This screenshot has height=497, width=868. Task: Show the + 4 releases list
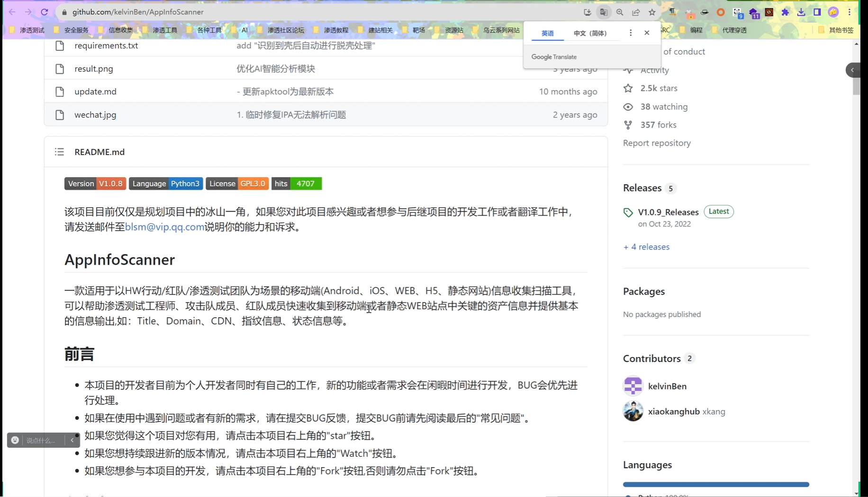[646, 247]
